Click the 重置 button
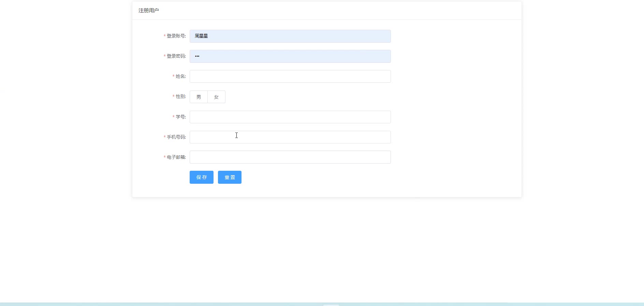The width and height of the screenshot is (644, 306). click(x=230, y=177)
